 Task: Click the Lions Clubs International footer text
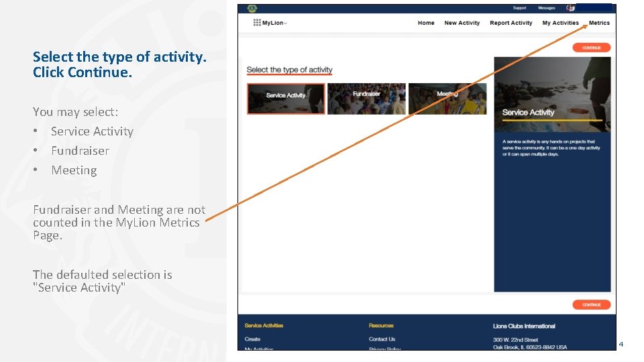(x=524, y=326)
